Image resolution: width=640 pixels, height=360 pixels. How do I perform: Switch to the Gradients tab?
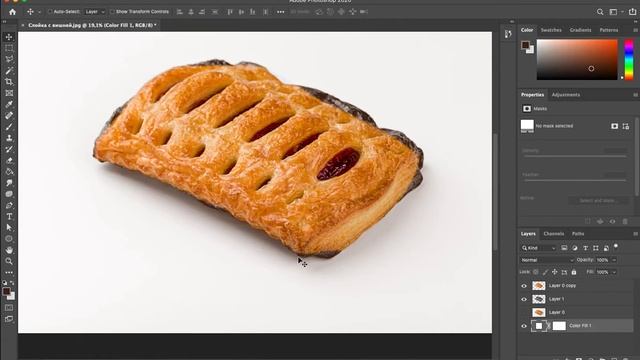[x=580, y=30]
